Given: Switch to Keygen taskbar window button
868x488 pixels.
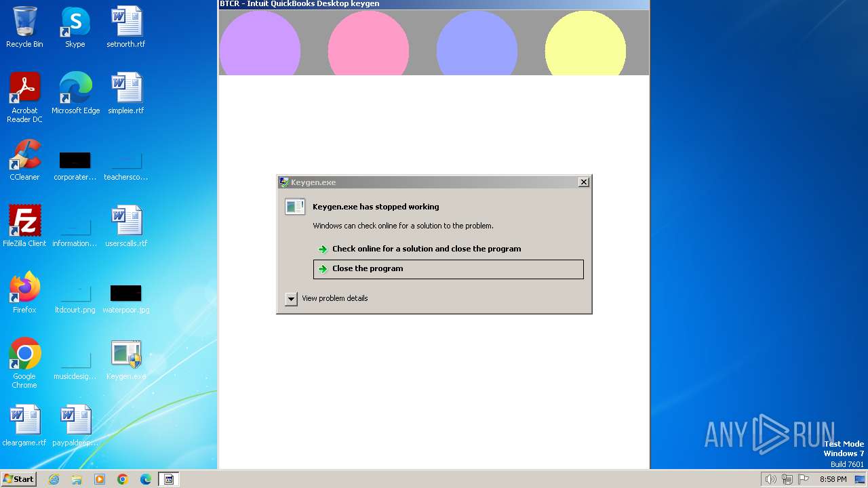Looking at the screenshot, I should click(x=169, y=479).
